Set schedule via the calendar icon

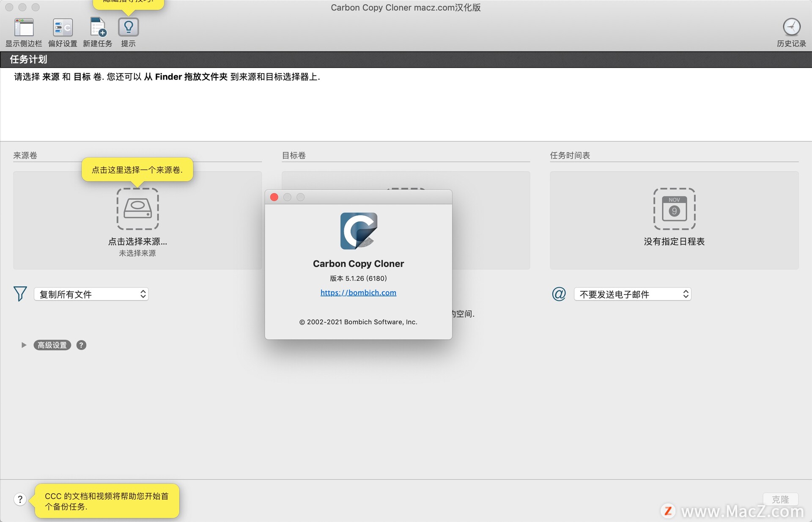pyautogui.click(x=674, y=209)
